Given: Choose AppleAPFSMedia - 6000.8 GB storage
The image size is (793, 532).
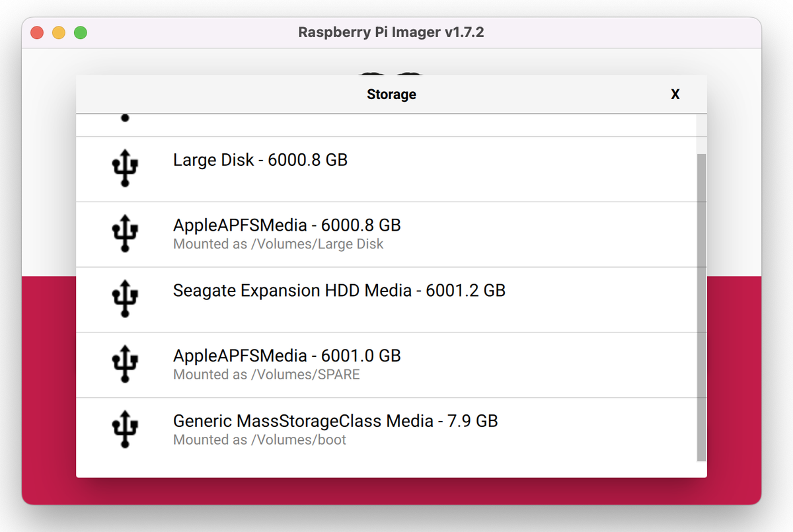Looking at the screenshot, I should coord(287,225).
